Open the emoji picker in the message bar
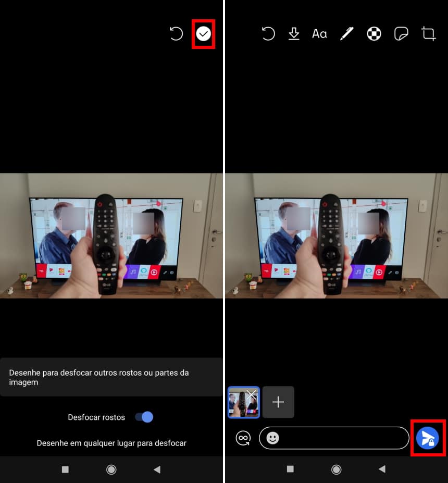The width and height of the screenshot is (448, 483). pos(272,438)
